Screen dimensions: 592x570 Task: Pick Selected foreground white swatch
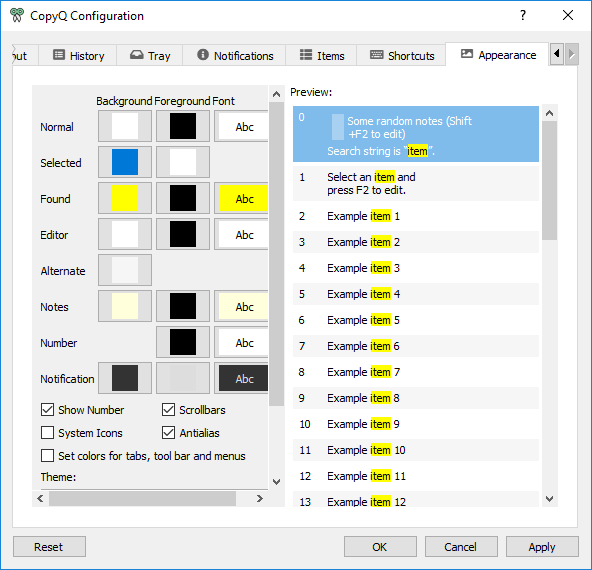point(183,162)
